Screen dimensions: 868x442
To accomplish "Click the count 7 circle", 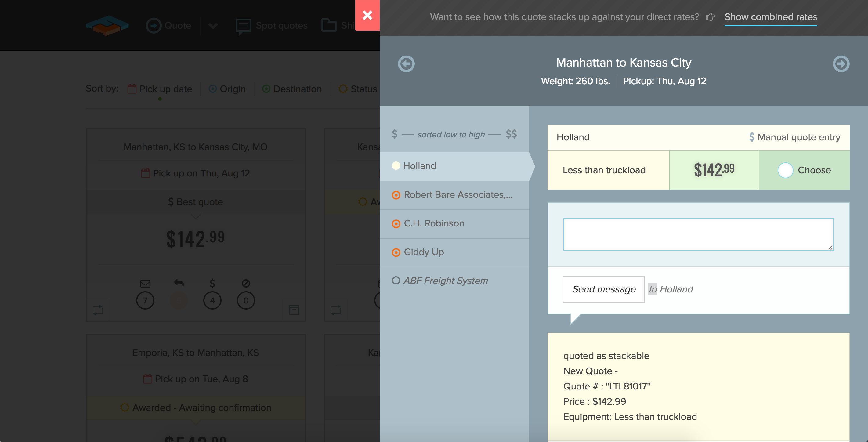I will pyautogui.click(x=145, y=300).
